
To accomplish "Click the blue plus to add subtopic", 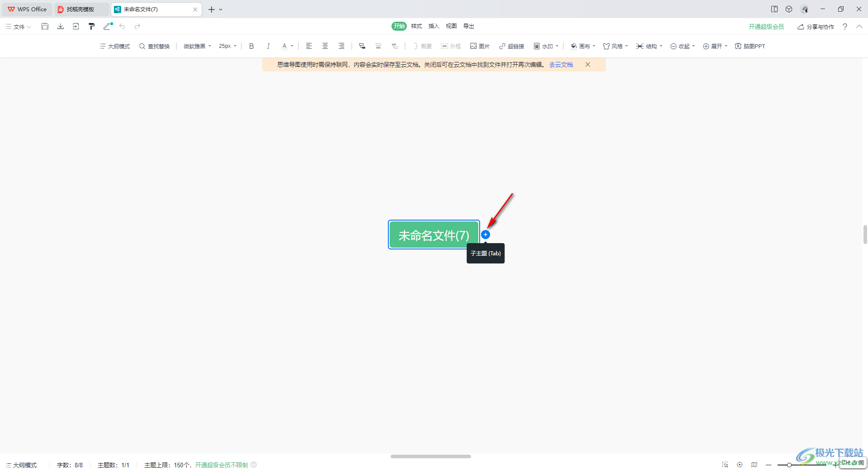I will [x=486, y=235].
